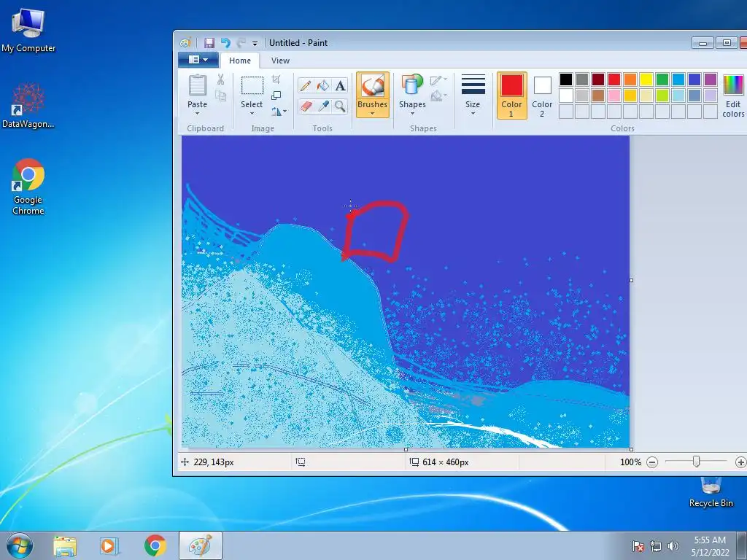Select the DataWagon desktop shortcut

pyautogui.click(x=28, y=105)
